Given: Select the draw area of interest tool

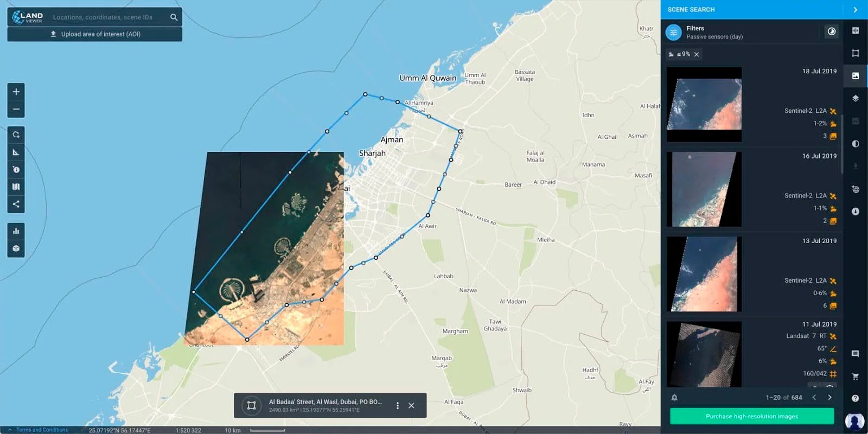Looking at the screenshot, I should 16,135.
